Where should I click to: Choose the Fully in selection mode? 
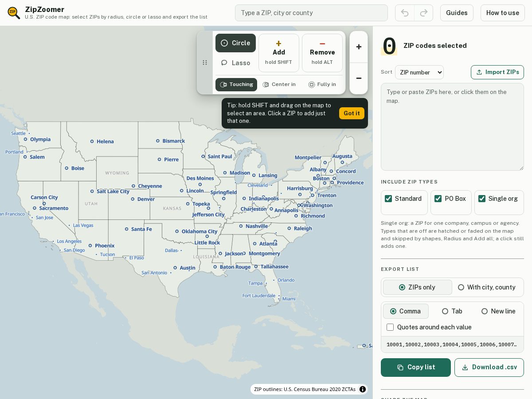[322, 84]
